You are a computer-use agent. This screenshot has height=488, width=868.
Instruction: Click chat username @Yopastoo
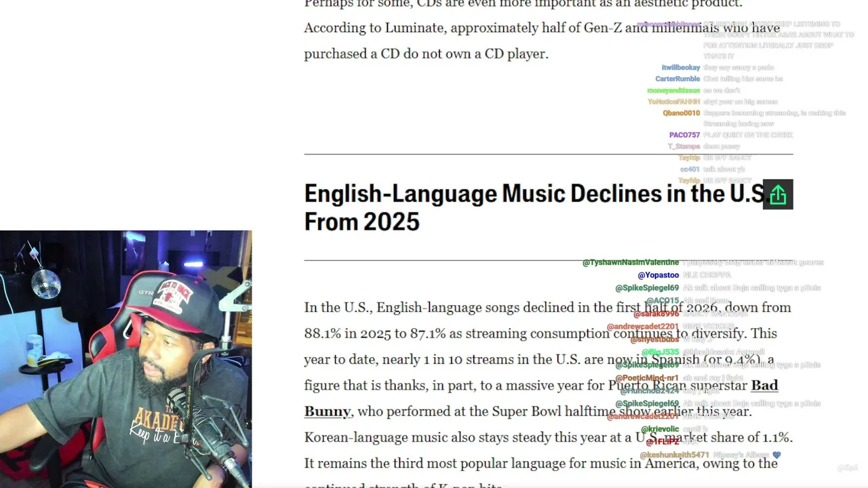[x=658, y=275]
